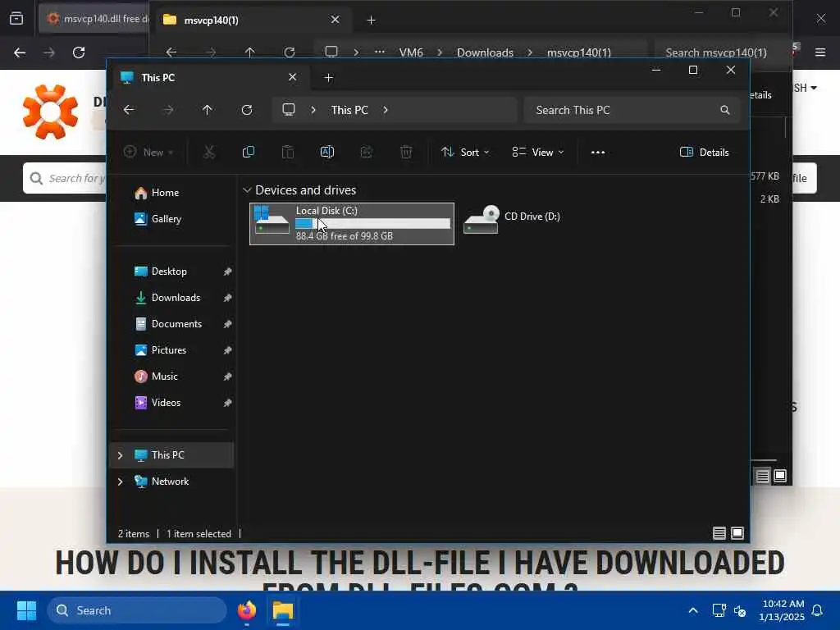
Task: Add a new tab in This PC window
Action: (329, 78)
